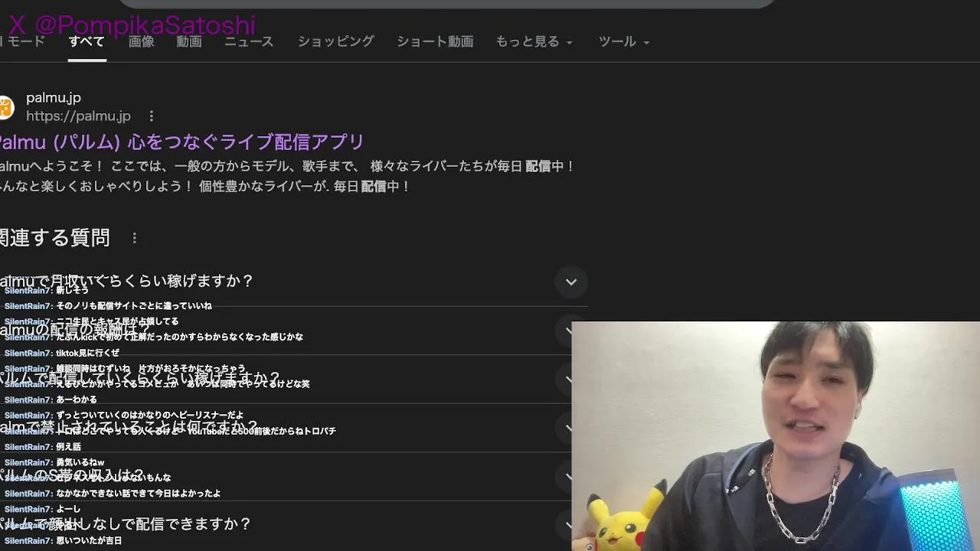
Task: Click question 配信していくらくらい稼げますか
Action: (x=141, y=378)
